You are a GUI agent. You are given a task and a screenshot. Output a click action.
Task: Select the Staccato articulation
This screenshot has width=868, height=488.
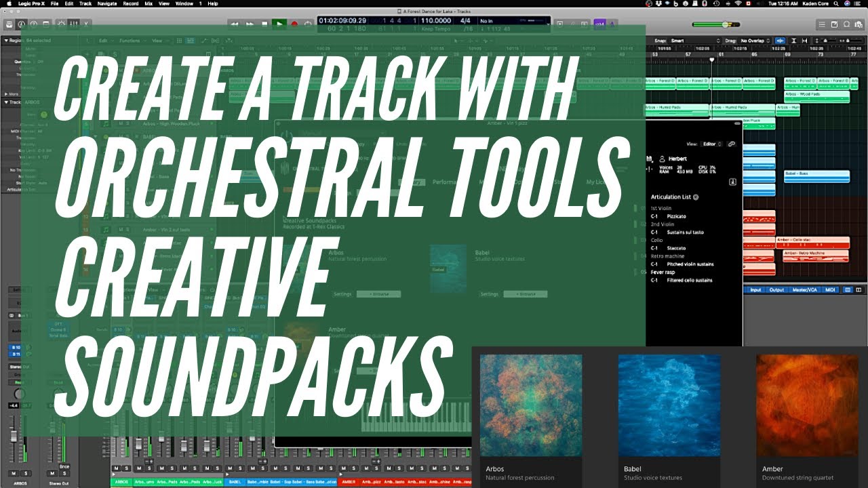coord(676,248)
